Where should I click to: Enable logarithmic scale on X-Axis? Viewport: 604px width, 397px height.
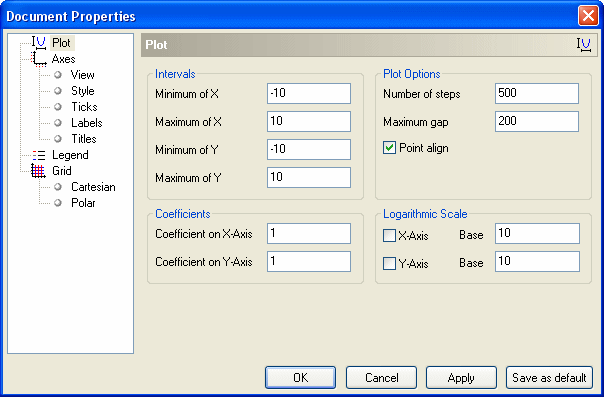(x=389, y=235)
